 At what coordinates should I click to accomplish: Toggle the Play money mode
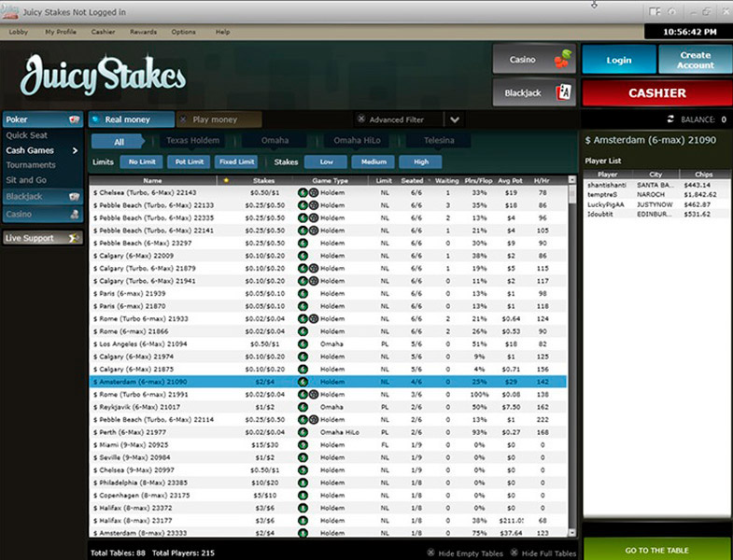click(x=218, y=119)
